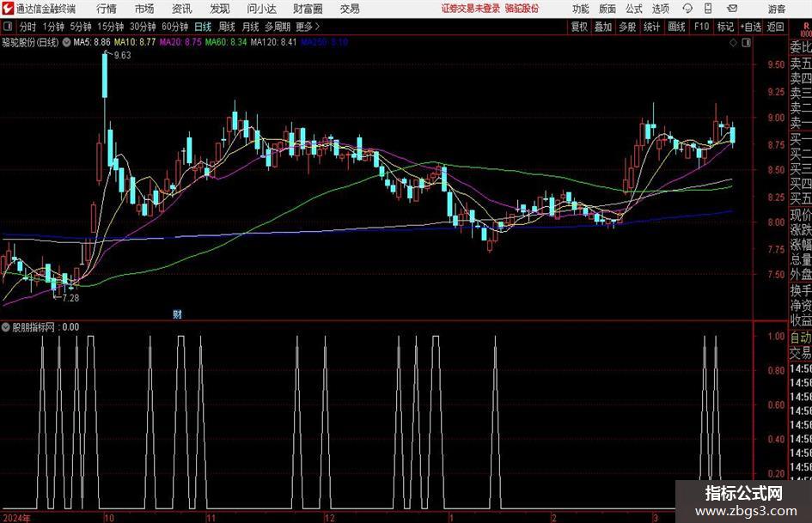This screenshot has width=812, height=523.
Task: Click the MA120: 8.41 indicator label
Action: (x=273, y=42)
